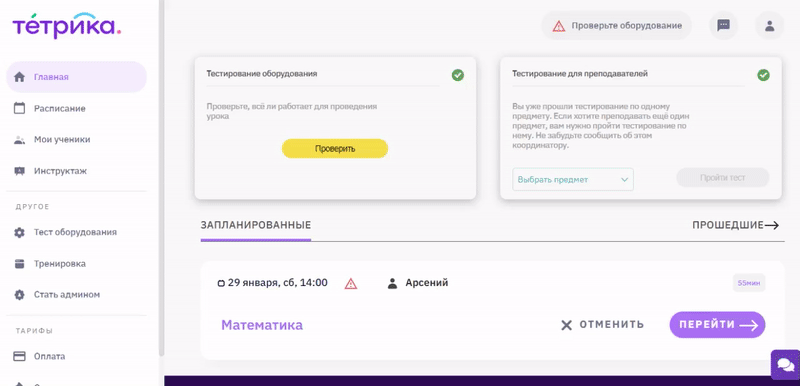Click the red warning triangle in the header

click(559, 26)
